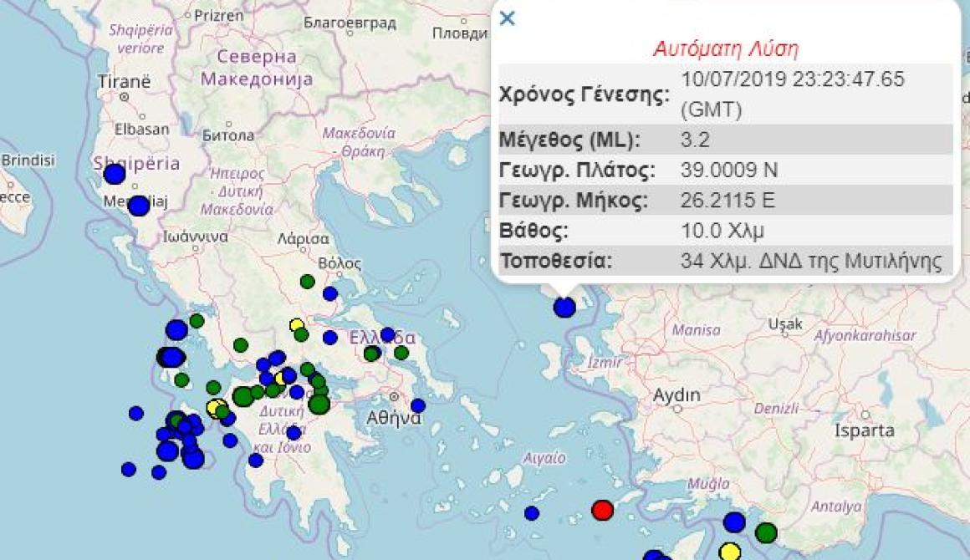Select green marker right of Ελλάδα label
The image size is (970, 560).
coord(401,353)
